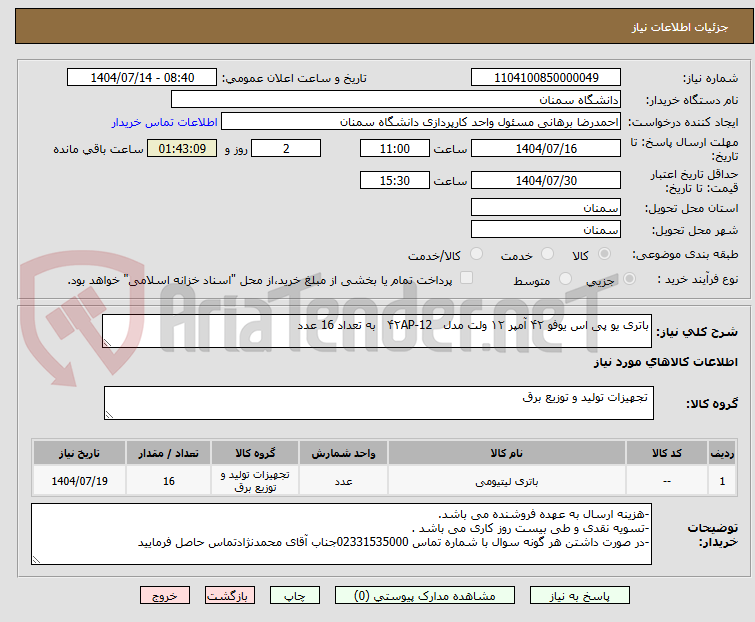The width and height of the screenshot is (755, 622).
Task: Click the heading اطلاعات کالاهای مورد نیاز
Action: [665, 362]
